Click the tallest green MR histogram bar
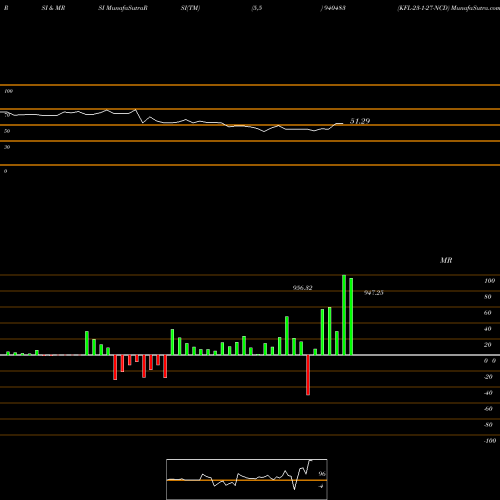The width and height of the screenshot is (500, 500). coord(344,315)
